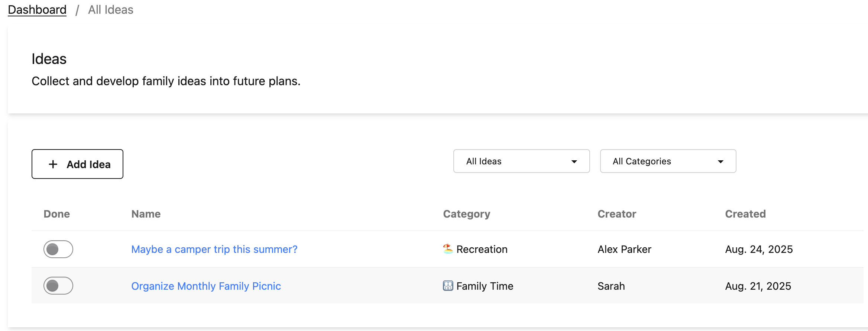The width and height of the screenshot is (868, 331).
Task: Click the Creator column header
Action: point(616,214)
